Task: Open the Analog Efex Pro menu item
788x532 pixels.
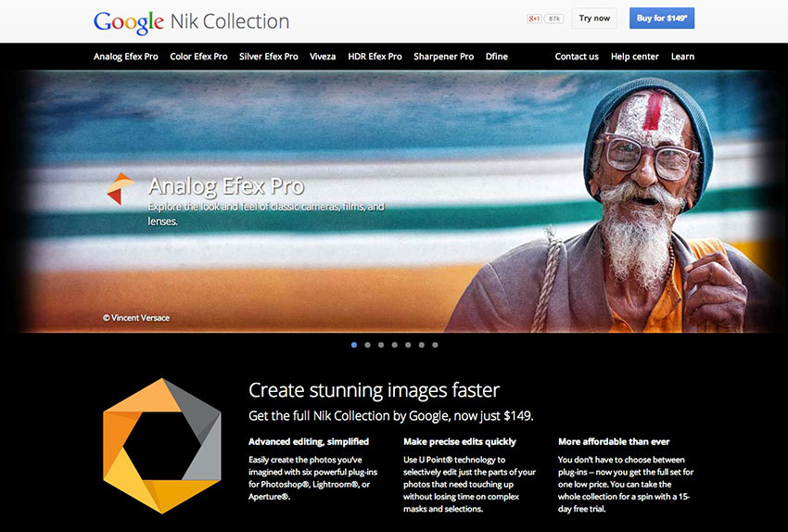Action: click(126, 57)
